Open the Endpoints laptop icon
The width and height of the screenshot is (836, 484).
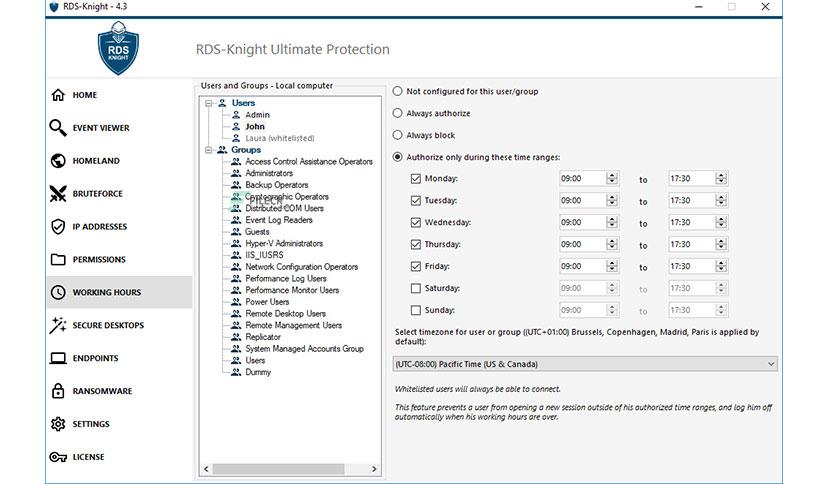[58, 358]
